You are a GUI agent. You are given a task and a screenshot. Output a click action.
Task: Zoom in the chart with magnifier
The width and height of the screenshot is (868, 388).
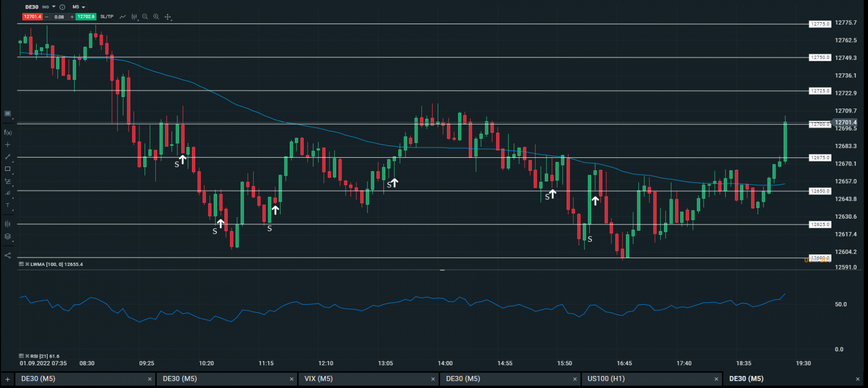[156, 17]
